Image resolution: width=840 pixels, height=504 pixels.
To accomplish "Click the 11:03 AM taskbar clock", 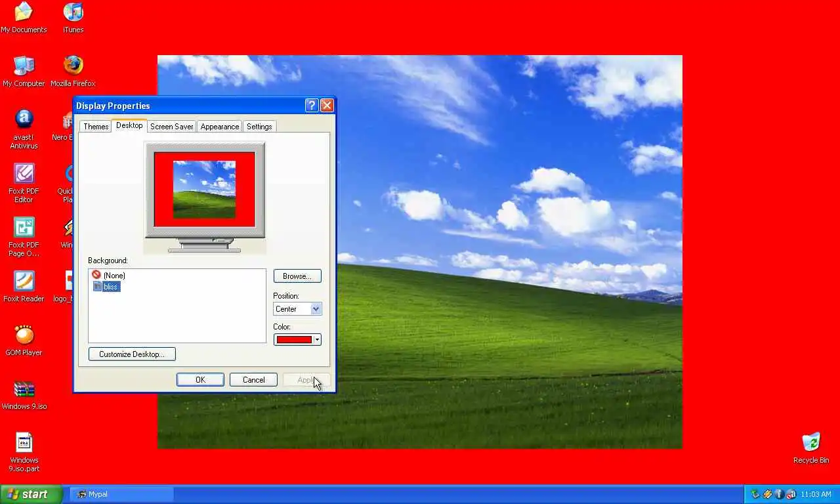I will click(816, 494).
